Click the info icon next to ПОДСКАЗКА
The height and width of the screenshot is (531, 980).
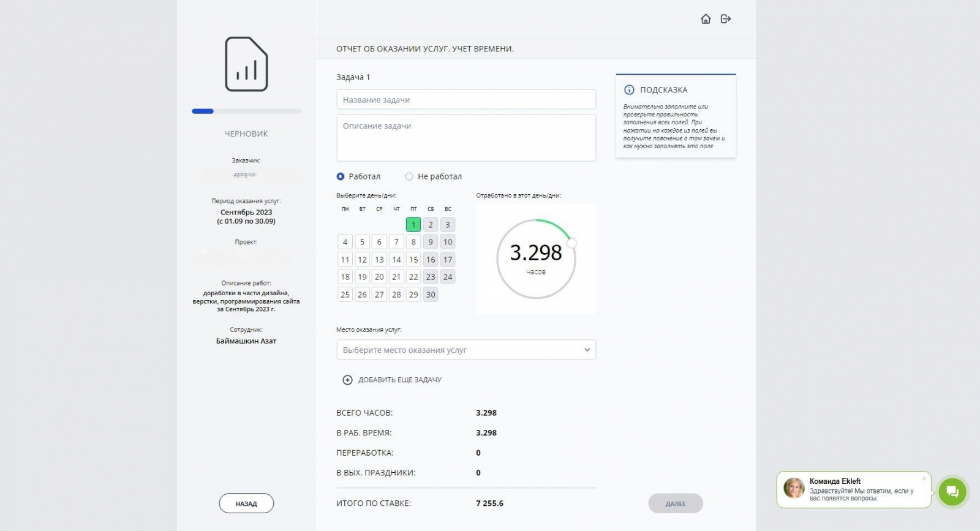pos(629,90)
